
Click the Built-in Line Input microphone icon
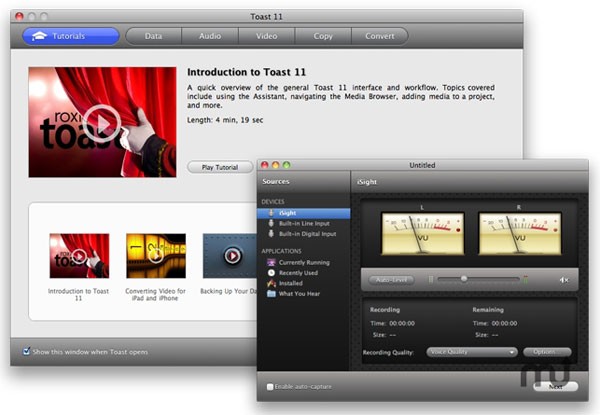point(271,223)
